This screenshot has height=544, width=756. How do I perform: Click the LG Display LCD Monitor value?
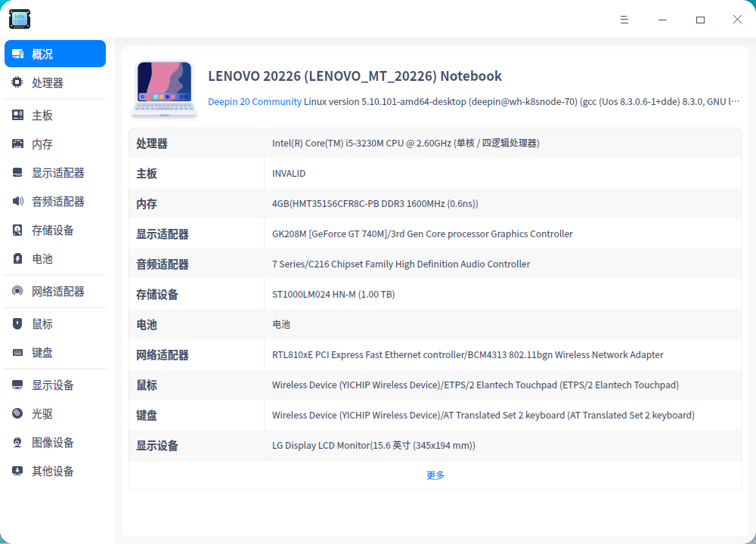click(373, 446)
